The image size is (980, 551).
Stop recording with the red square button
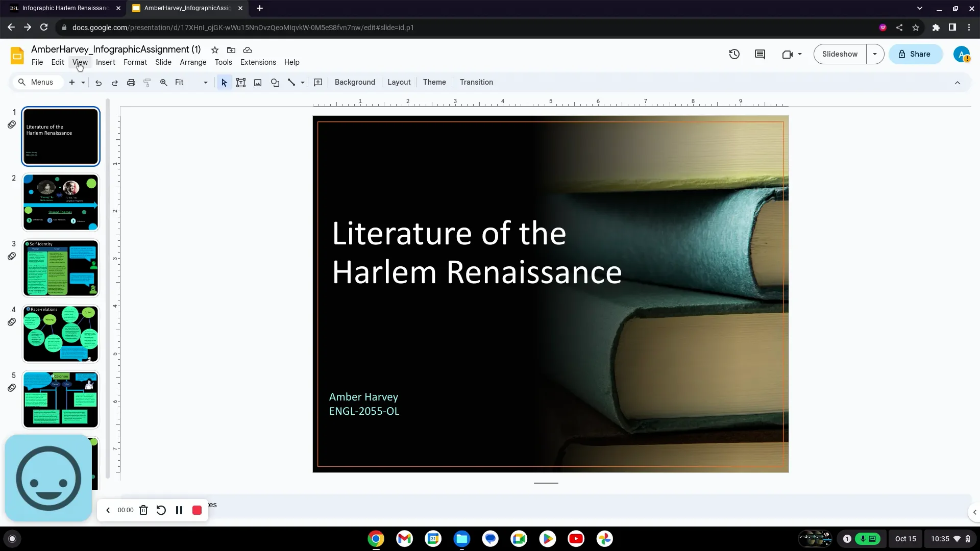click(x=197, y=510)
